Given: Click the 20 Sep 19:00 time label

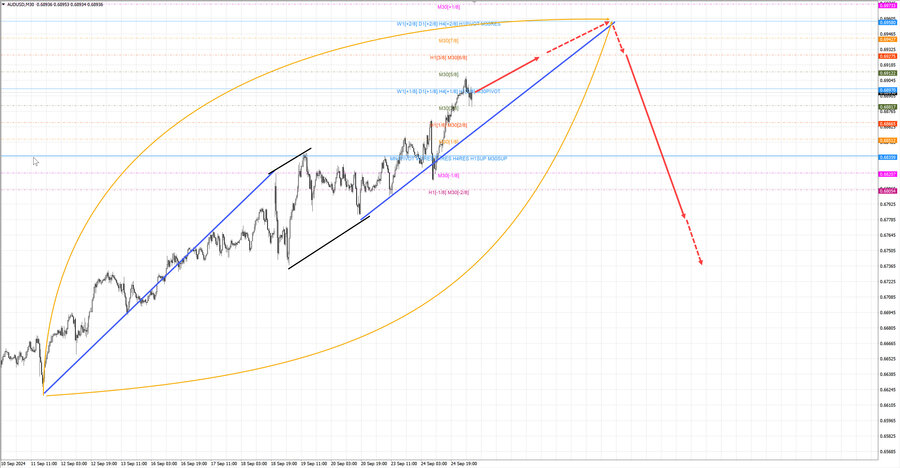Looking at the screenshot, I should point(374,463).
